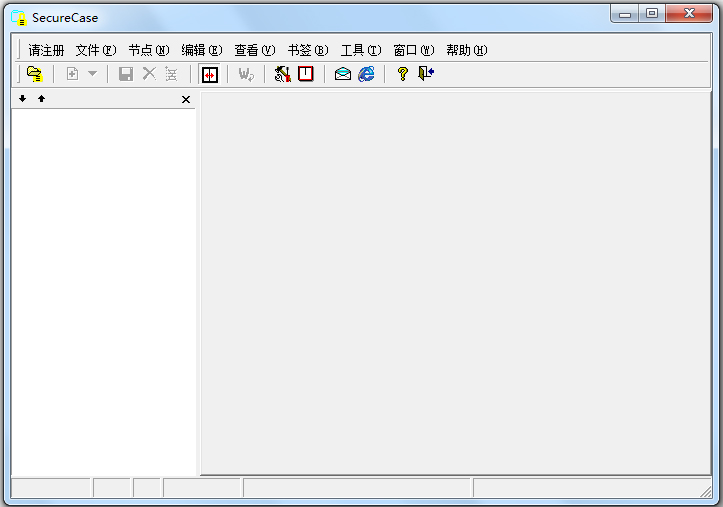Click the move up arrow in tree panel
Viewport: 723px width, 507px height.
(41, 99)
